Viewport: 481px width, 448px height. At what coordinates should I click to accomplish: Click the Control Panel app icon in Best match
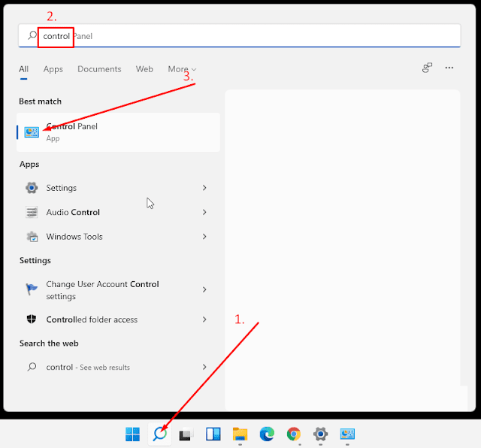click(x=32, y=132)
